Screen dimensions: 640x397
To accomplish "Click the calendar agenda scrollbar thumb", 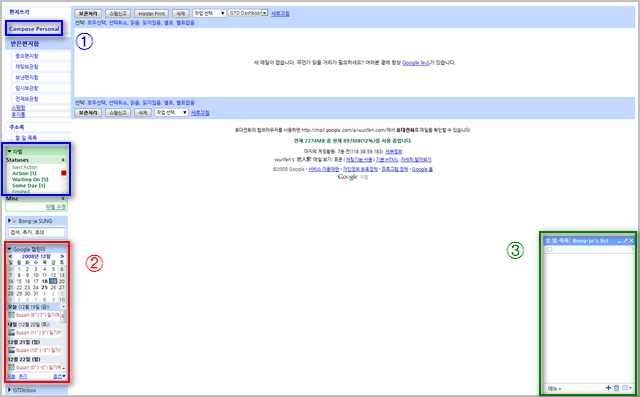I will [63, 315].
